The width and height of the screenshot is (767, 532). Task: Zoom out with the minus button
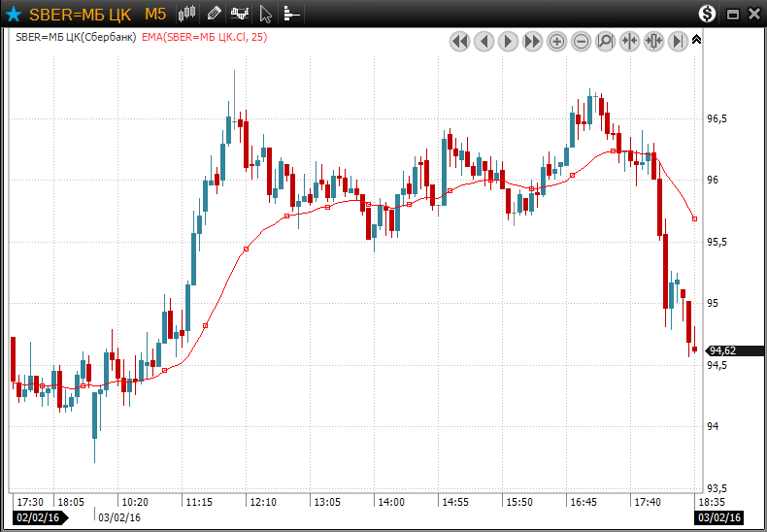582,41
